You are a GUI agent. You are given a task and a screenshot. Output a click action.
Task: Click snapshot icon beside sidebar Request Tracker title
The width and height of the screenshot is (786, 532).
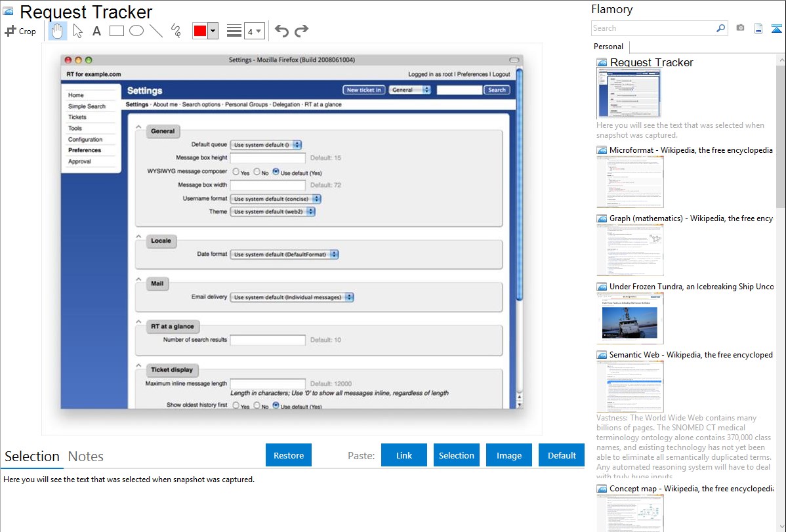click(602, 63)
